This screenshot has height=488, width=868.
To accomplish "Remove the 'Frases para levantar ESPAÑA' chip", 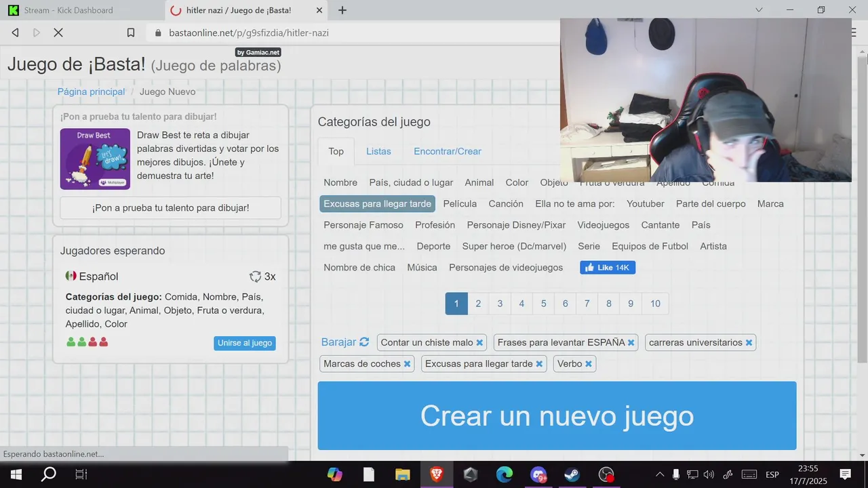I will [x=631, y=343].
